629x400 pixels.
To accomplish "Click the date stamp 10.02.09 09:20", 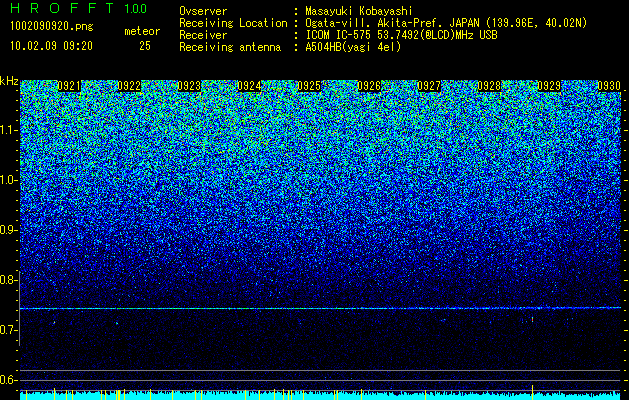I will tap(51, 46).
